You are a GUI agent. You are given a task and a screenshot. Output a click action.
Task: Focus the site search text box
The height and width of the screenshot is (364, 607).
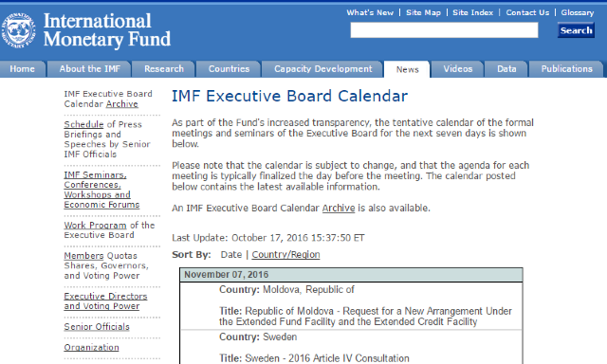tap(444, 30)
